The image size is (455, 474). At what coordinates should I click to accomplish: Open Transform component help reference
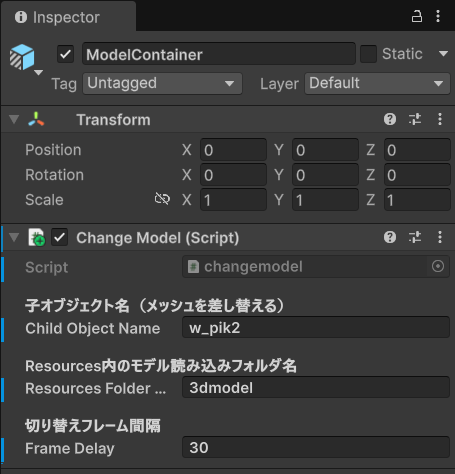390,119
